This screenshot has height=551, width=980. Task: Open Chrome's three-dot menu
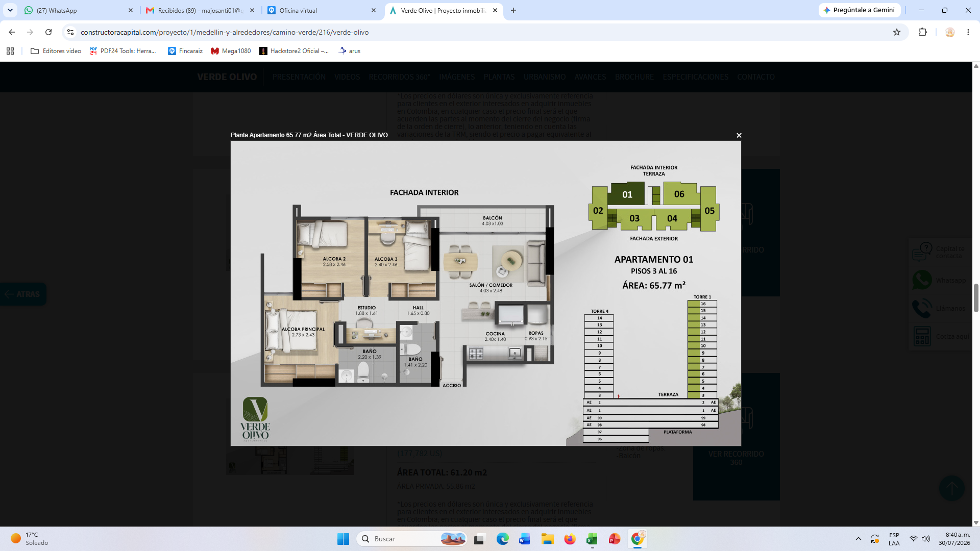pyautogui.click(x=968, y=32)
